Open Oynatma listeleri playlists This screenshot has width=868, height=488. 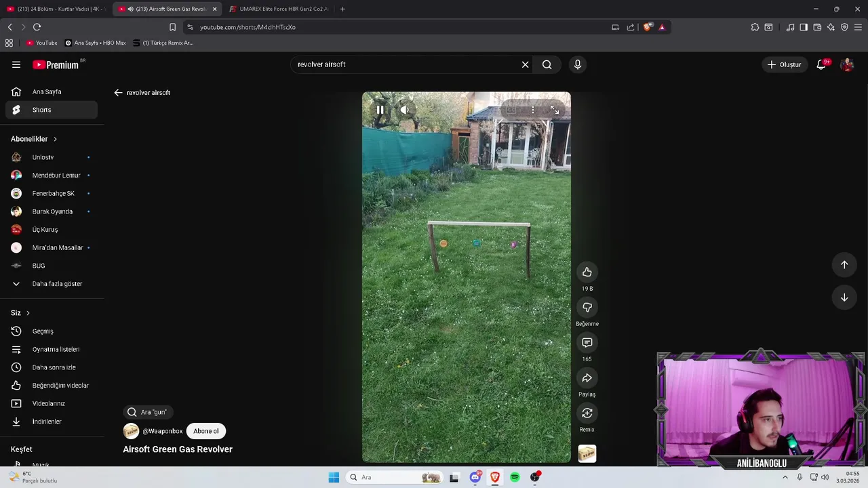52,349
